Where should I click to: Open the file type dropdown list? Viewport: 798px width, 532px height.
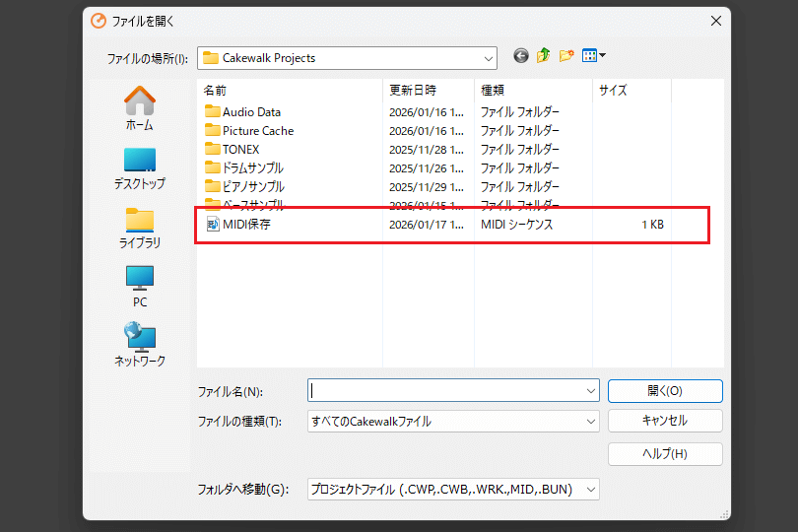pyautogui.click(x=590, y=422)
